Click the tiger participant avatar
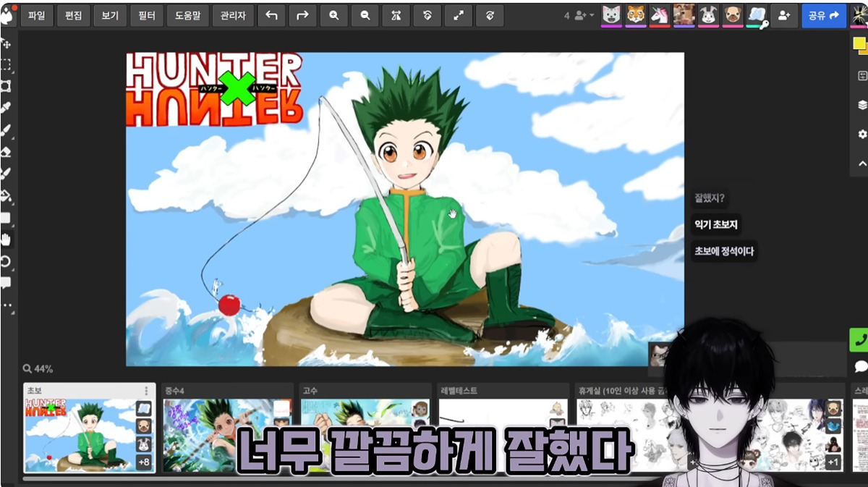The height and width of the screenshot is (487, 868). point(636,14)
